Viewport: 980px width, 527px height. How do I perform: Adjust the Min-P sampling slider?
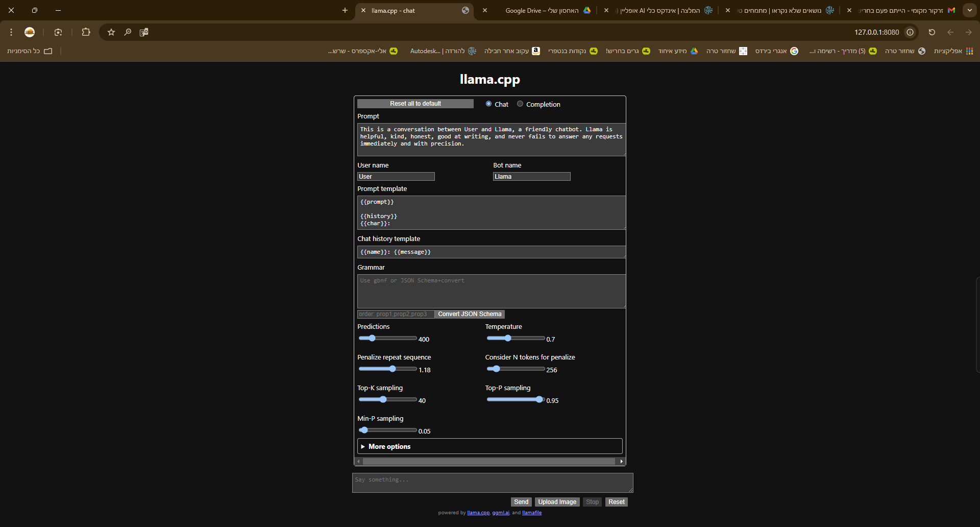coord(388,430)
